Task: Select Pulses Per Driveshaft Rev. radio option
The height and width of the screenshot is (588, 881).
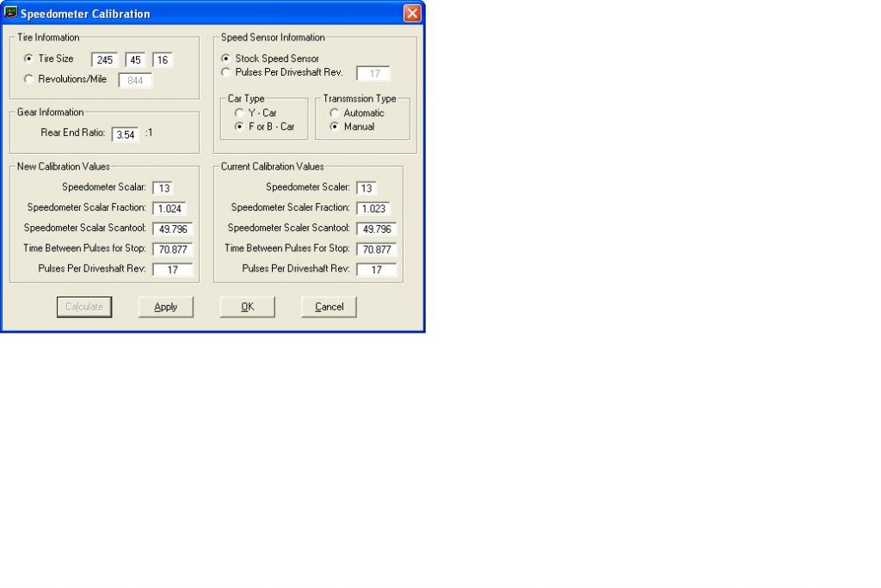Action: (x=226, y=73)
